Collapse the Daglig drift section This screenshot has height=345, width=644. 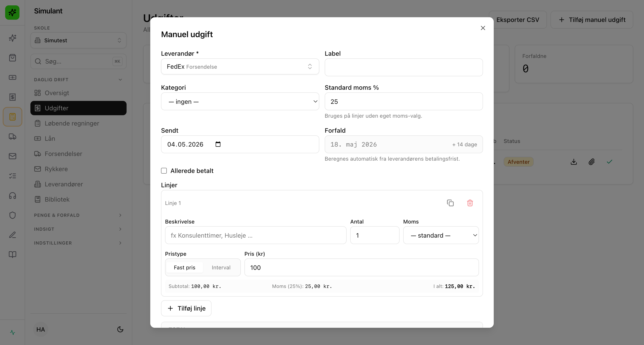[78, 80]
